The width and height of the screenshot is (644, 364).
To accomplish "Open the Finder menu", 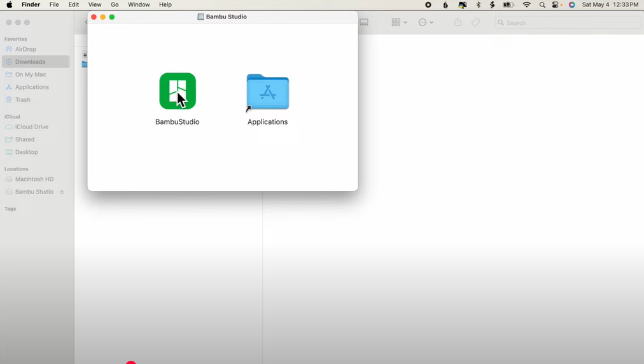I will 31,4.
